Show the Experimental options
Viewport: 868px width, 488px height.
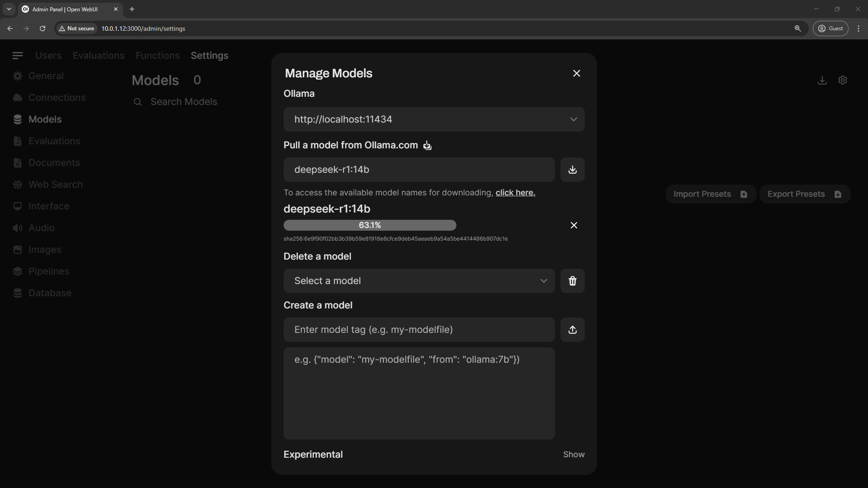(x=574, y=454)
